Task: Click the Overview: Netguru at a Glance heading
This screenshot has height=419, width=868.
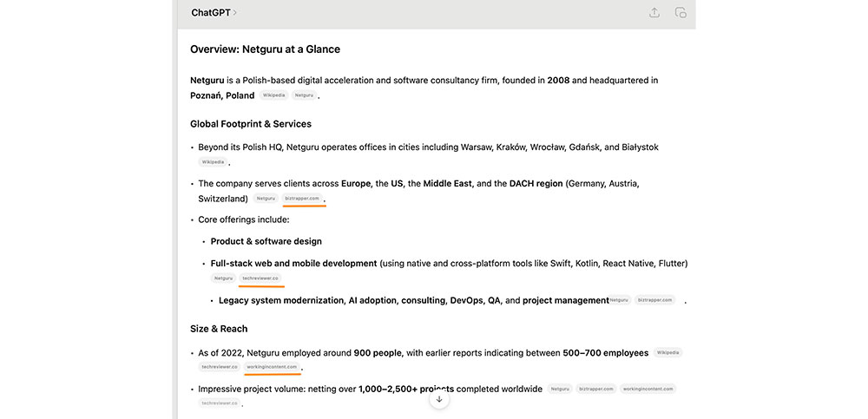Action: [x=265, y=49]
